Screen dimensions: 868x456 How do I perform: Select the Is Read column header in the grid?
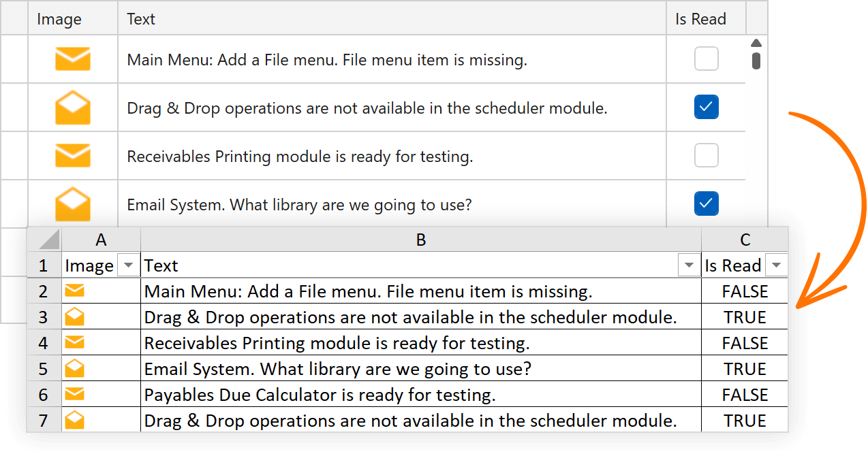click(700, 18)
